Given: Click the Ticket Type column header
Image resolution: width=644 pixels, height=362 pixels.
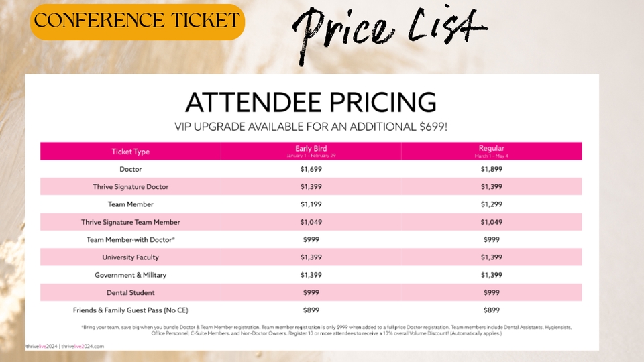Looking at the screenshot, I should (x=131, y=151).
